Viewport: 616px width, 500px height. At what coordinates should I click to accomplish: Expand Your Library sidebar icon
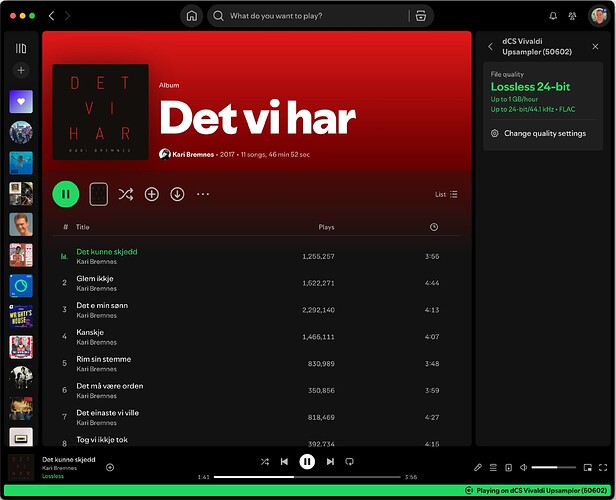[x=21, y=48]
